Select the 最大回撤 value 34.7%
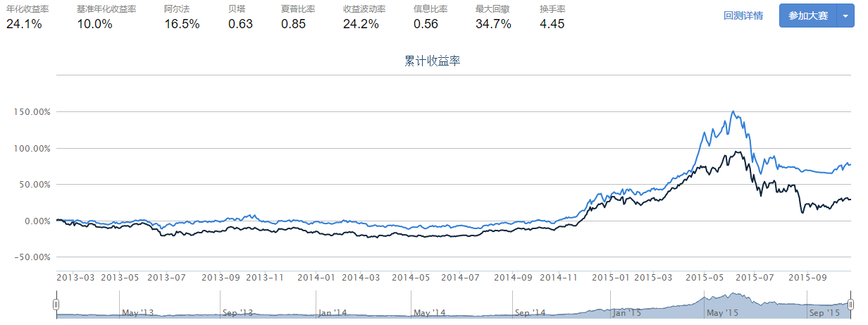 pyautogui.click(x=493, y=24)
